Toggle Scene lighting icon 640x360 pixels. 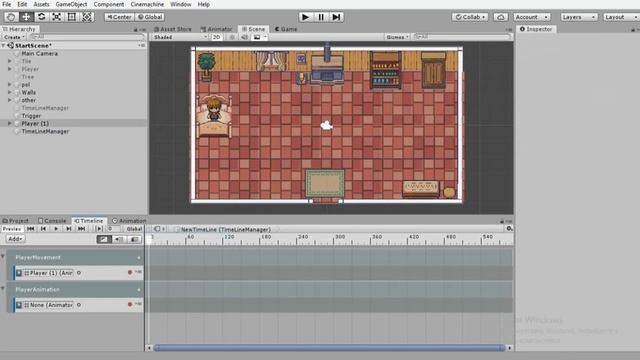tap(232, 37)
